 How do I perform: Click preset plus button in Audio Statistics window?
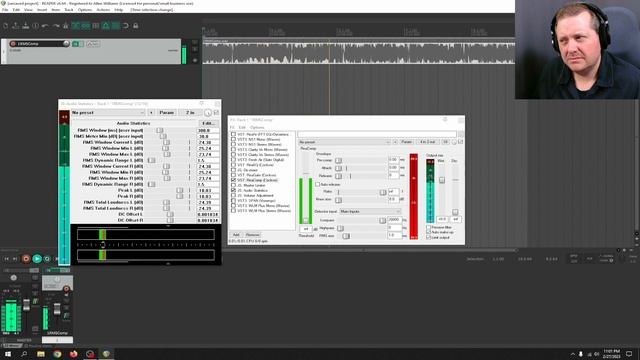[151, 113]
